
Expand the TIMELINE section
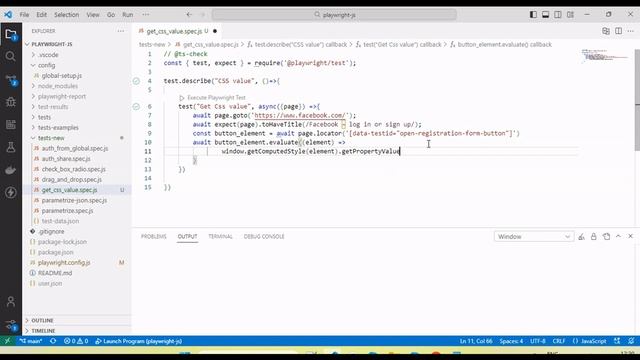click(43, 331)
